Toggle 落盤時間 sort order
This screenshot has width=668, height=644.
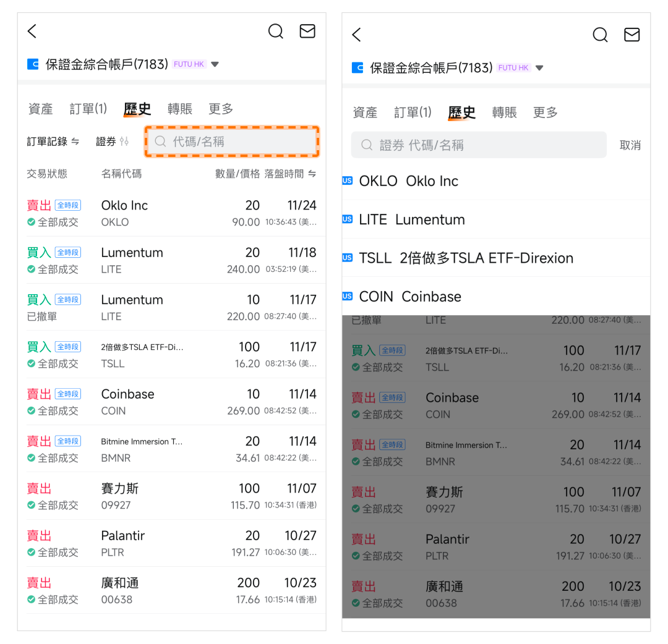pos(312,174)
